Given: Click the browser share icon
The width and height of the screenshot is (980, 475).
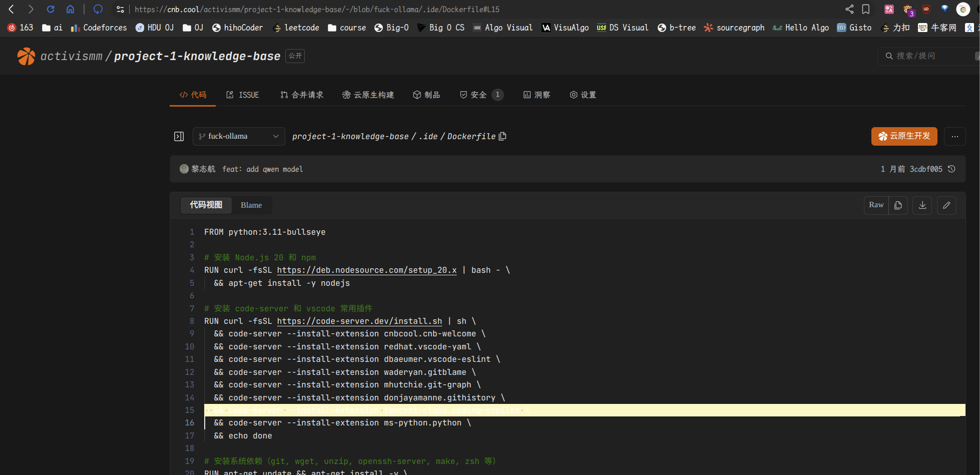Looking at the screenshot, I should (x=849, y=9).
